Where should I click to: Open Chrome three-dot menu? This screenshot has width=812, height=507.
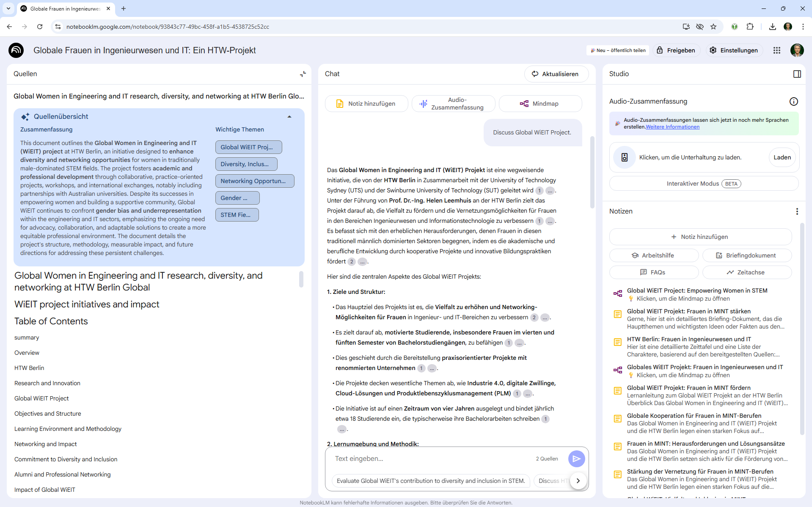[803, 27]
